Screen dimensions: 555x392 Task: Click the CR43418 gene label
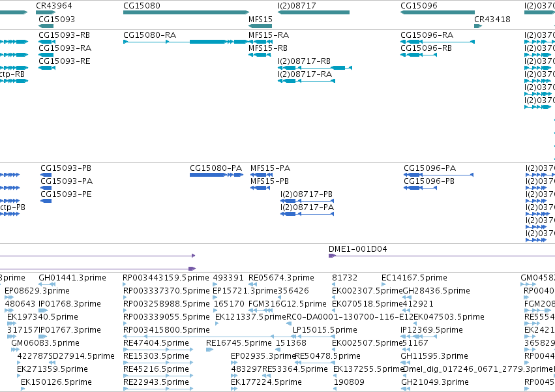coord(492,19)
